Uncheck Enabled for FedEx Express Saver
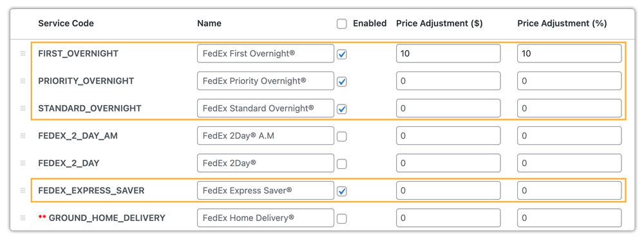 [342, 191]
